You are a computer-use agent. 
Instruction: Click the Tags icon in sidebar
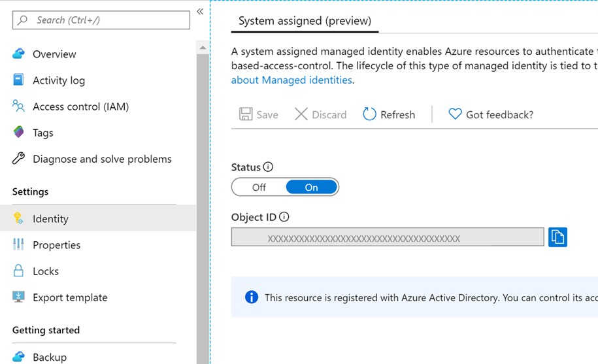(18, 133)
